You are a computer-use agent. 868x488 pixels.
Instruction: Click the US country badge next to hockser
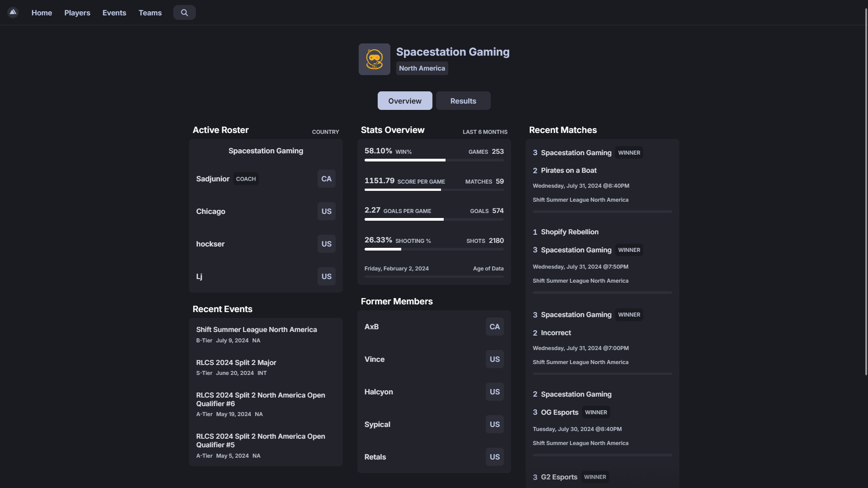(x=326, y=244)
